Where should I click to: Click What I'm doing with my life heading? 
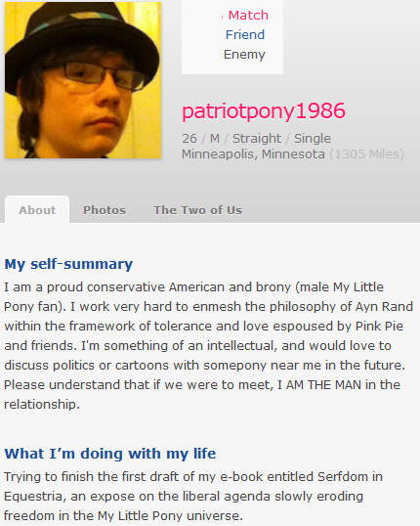click(x=110, y=454)
